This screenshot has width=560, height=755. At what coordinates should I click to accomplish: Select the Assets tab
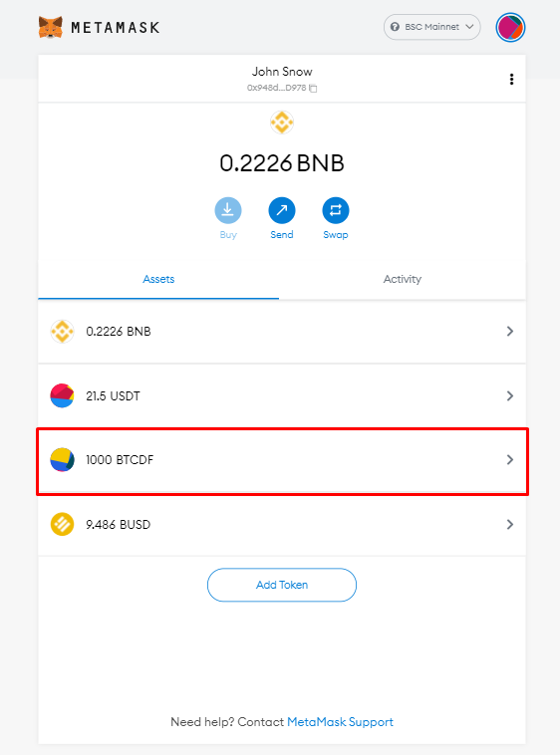158,279
